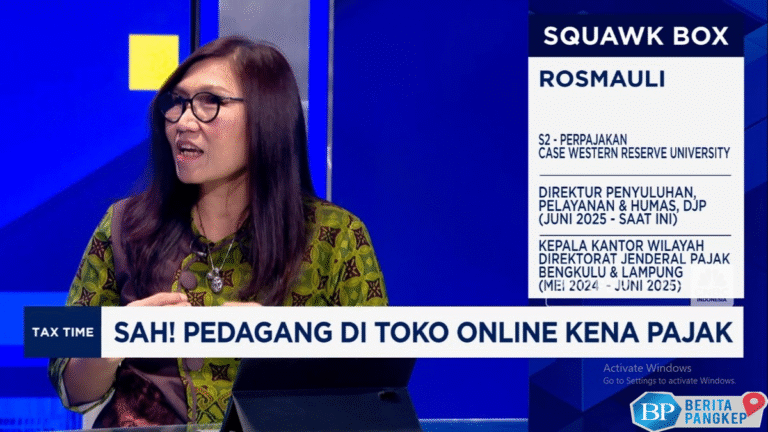This screenshot has width=768, height=432.
Task: Click 'KEPALA KANTOR WILAYAH' line
Action: point(621,245)
